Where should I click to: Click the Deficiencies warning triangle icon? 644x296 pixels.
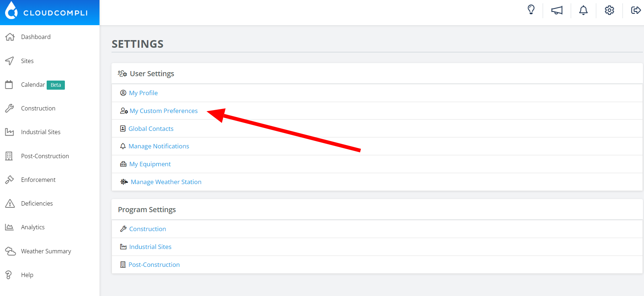10,203
